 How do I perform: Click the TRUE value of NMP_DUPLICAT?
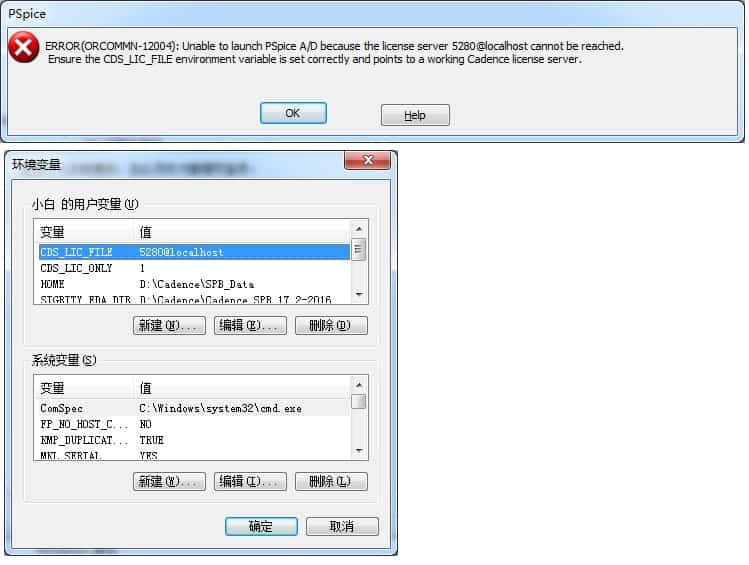click(x=151, y=440)
